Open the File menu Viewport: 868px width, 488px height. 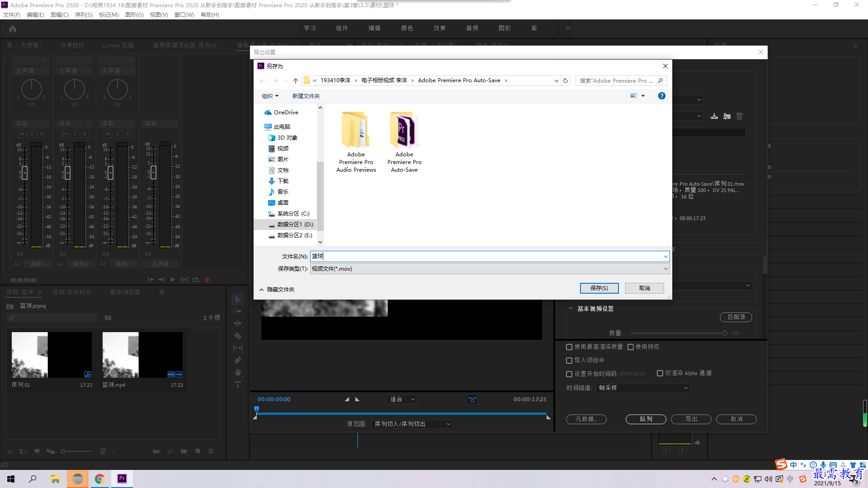pyautogui.click(x=12, y=15)
